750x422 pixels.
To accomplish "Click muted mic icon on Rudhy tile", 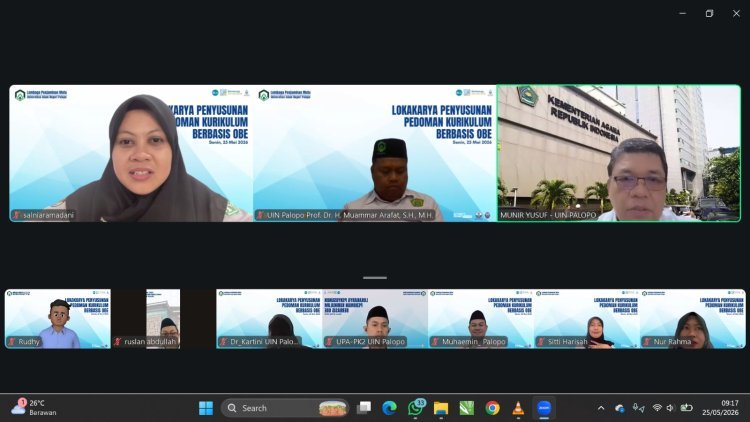I will coord(12,342).
